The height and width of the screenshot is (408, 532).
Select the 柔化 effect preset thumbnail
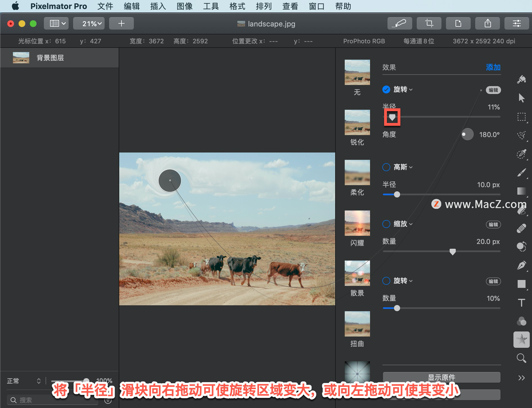pyautogui.click(x=357, y=172)
